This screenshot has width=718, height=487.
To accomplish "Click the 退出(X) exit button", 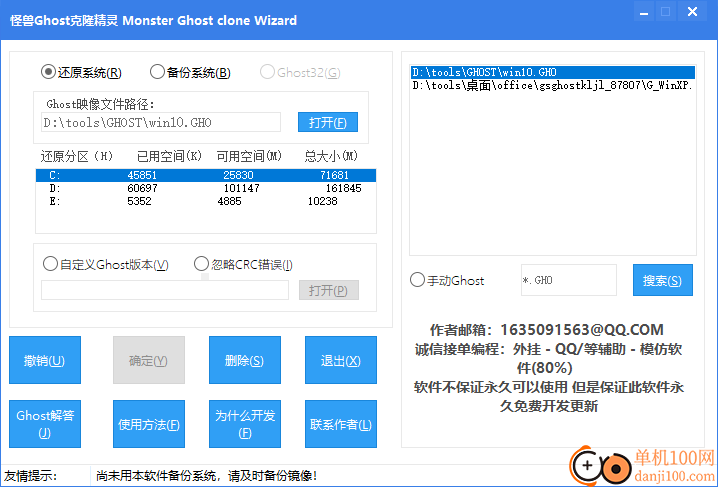I will pos(341,360).
